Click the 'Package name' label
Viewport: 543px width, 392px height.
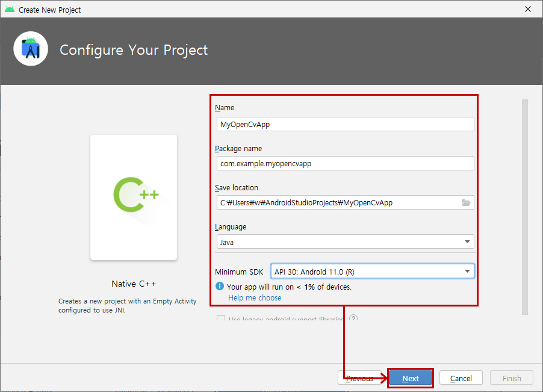tap(238, 149)
